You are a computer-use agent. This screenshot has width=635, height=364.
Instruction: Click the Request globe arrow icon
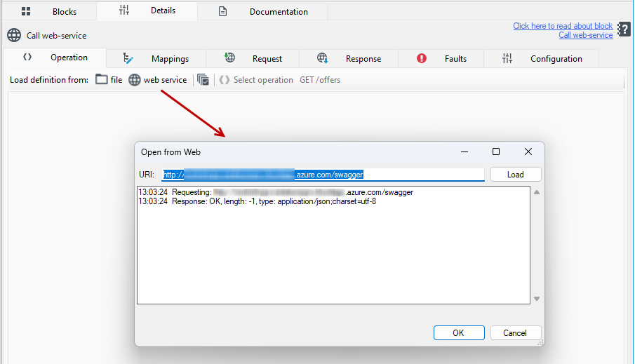pos(229,58)
